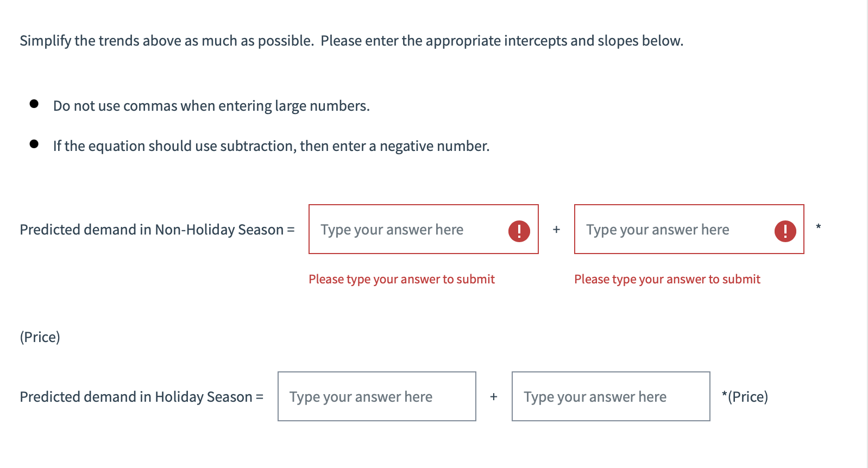Click the standalone '(Price)' text line
Viewport: 868px width, 468px height.
(x=40, y=337)
